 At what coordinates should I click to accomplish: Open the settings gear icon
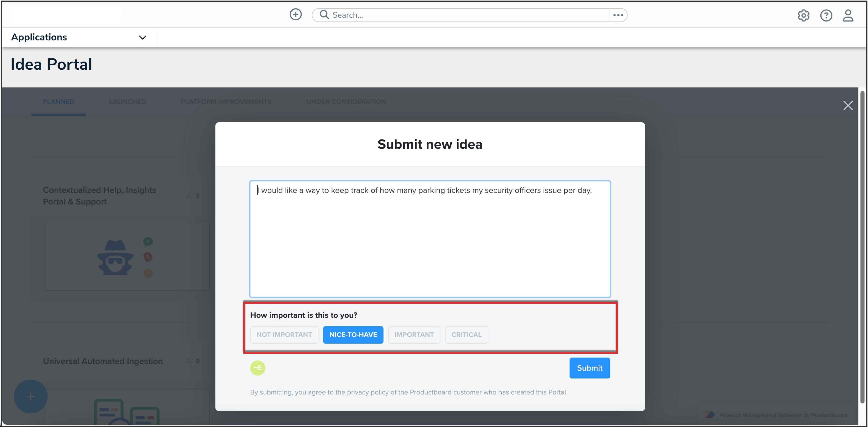tap(803, 15)
